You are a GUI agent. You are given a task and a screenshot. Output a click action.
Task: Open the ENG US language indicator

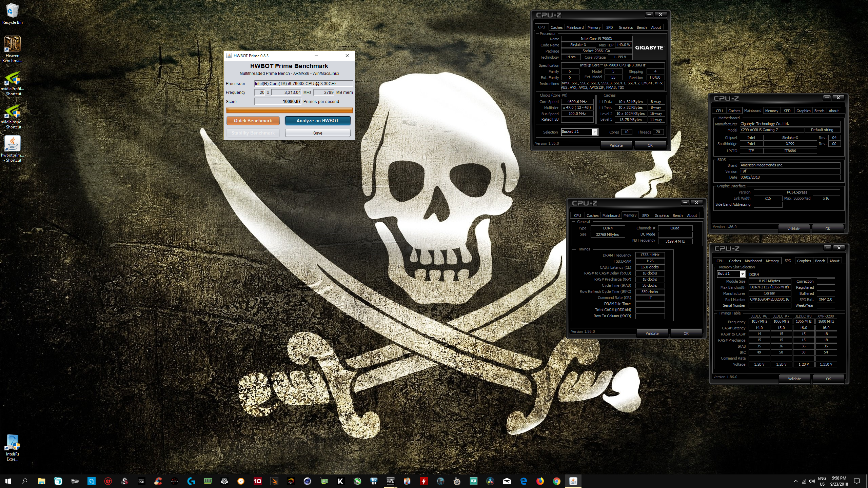[x=822, y=481]
